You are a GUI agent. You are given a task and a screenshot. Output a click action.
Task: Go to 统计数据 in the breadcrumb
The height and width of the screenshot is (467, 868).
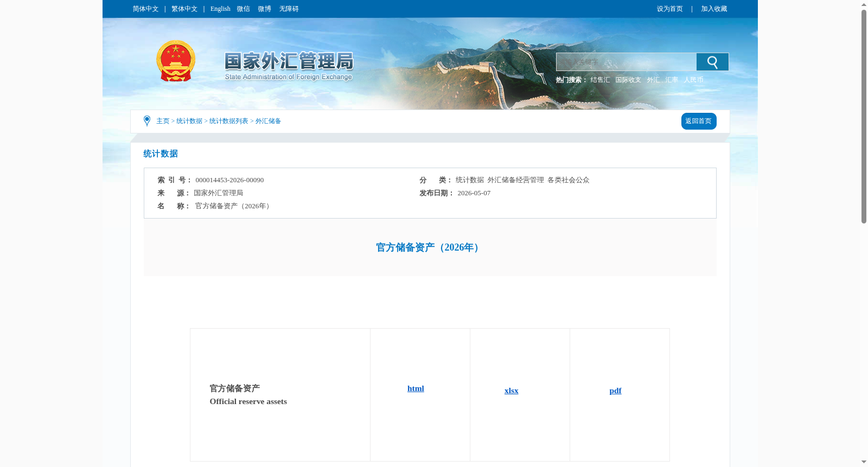tap(189, 121)
